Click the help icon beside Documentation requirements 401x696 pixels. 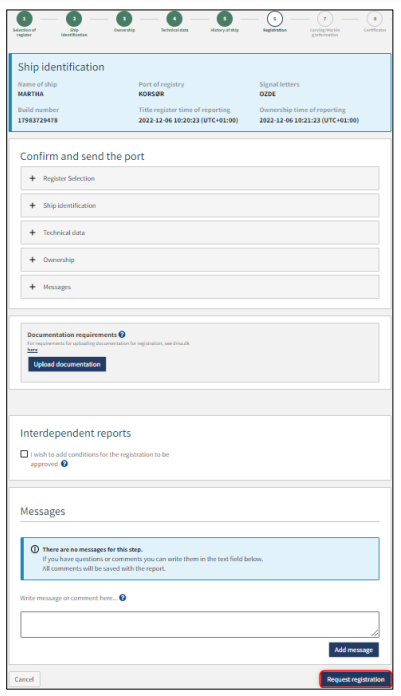click(122, 334)
